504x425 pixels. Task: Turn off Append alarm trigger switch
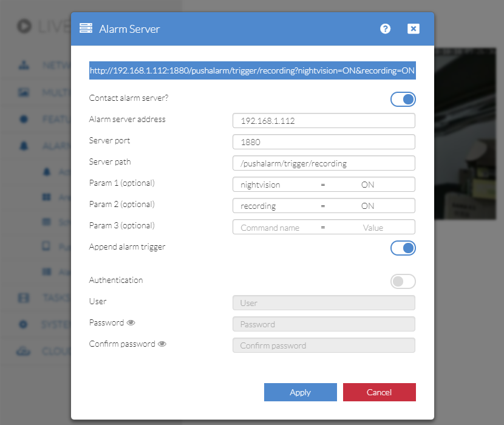pyautogui.click(x=403, y=248)
